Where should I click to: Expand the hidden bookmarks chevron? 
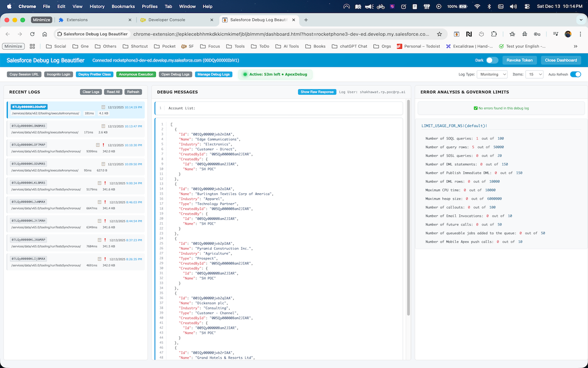click(576, 46)
